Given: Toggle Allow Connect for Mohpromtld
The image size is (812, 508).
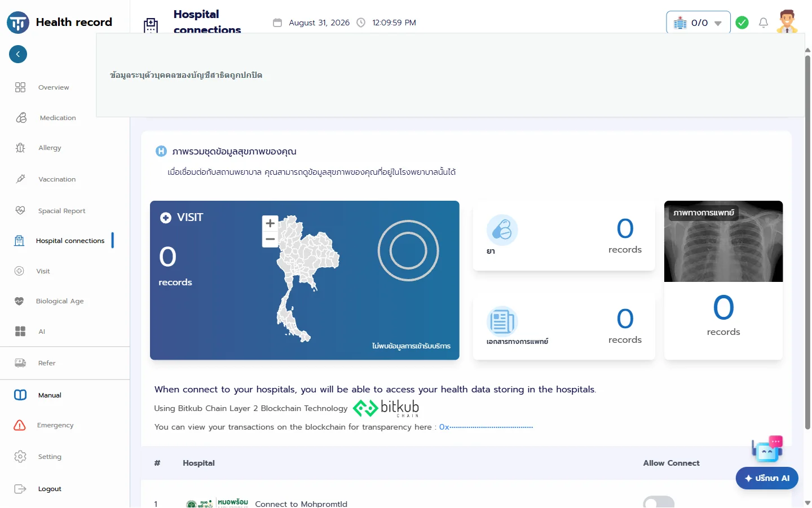Looking at the screenshot, I should [x=659, y=502].
